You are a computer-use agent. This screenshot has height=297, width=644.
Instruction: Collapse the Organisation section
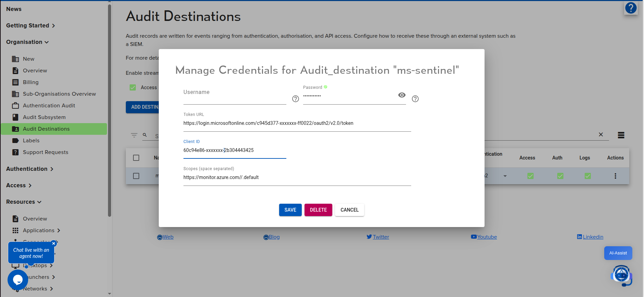pos(27,42)
